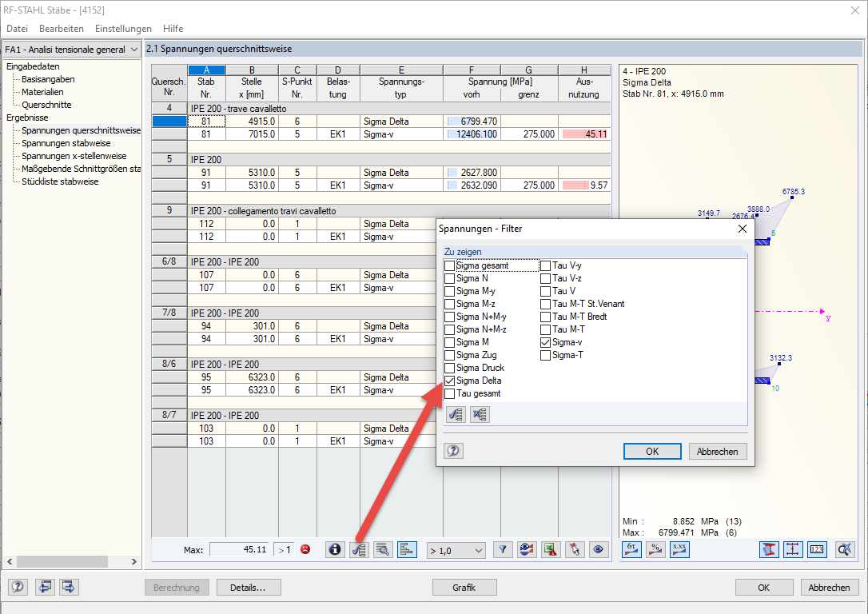Open the Hilfe menu
This screenshot has height=614, width=868.
click(173, 28)
